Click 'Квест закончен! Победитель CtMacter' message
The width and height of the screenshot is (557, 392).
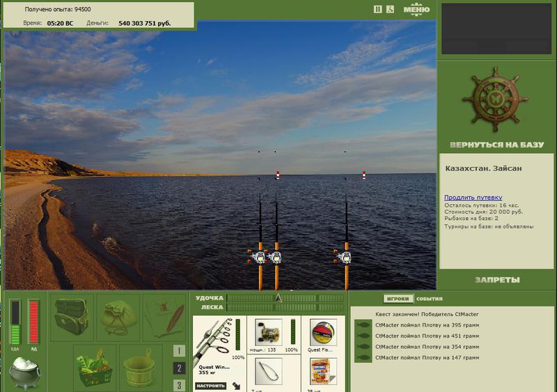coord(427,314)
